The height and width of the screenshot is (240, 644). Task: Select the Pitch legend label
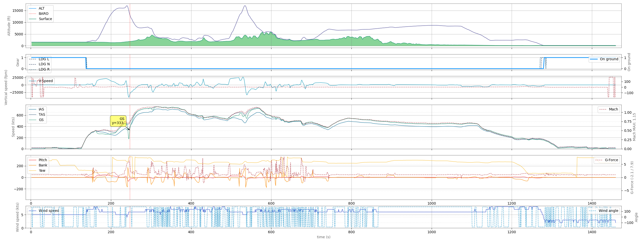pyautogui.click(x=43, y=160)
